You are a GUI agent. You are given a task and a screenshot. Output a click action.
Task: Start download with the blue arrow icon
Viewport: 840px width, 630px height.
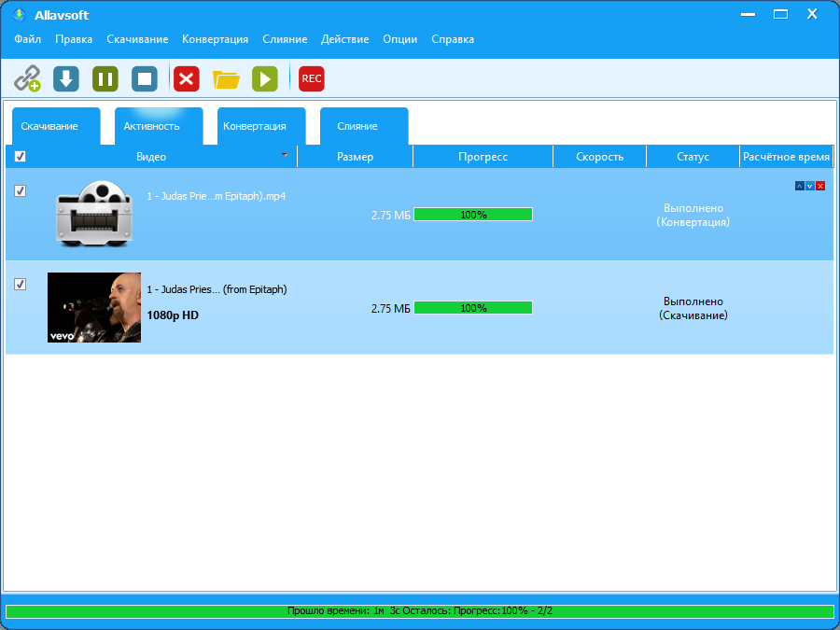point(66,78)
